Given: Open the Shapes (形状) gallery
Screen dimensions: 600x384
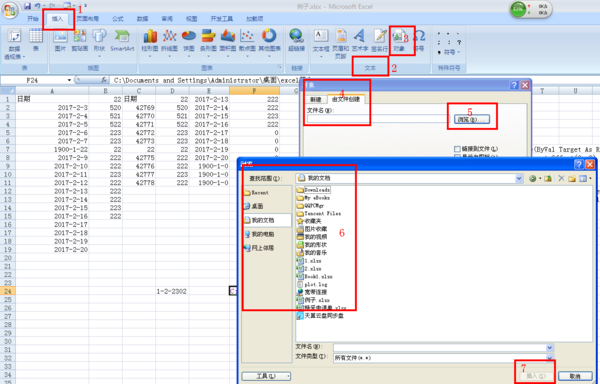Looking at the screenshot, I should pyautogui.click(x=99, y=43).
